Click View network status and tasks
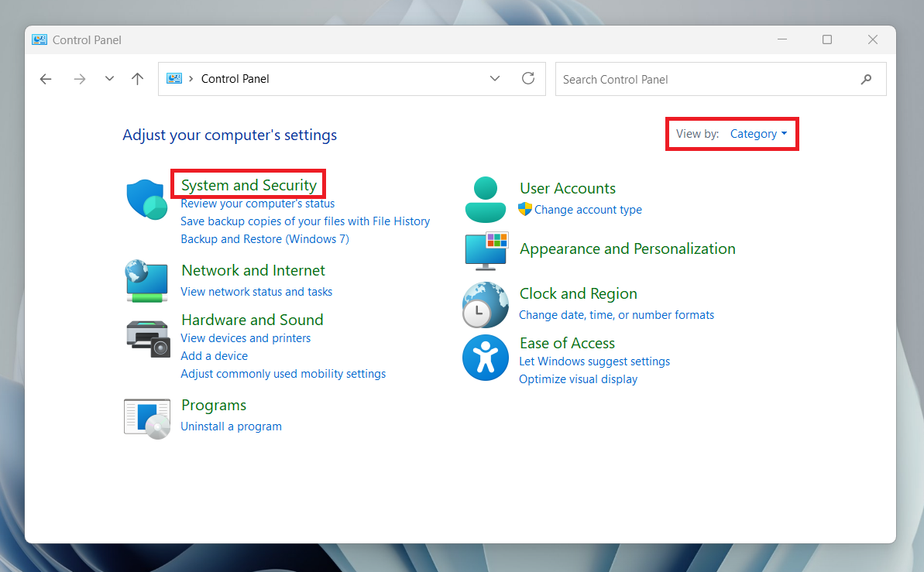This screenshot has height=572, width=924. coord(256,292)
